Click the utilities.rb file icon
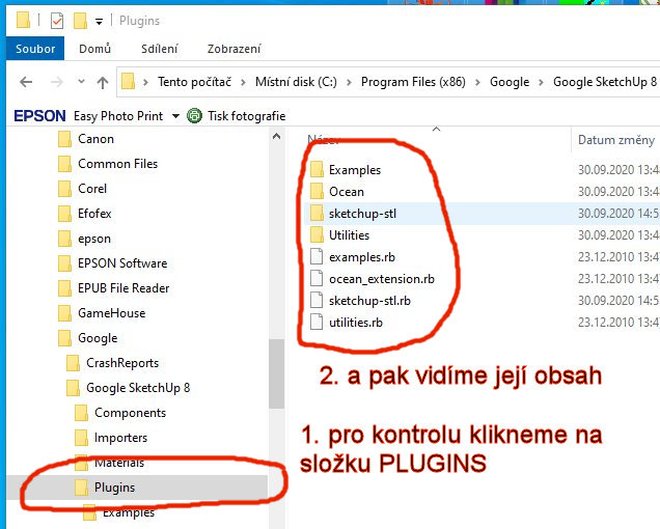 point(317,322)
